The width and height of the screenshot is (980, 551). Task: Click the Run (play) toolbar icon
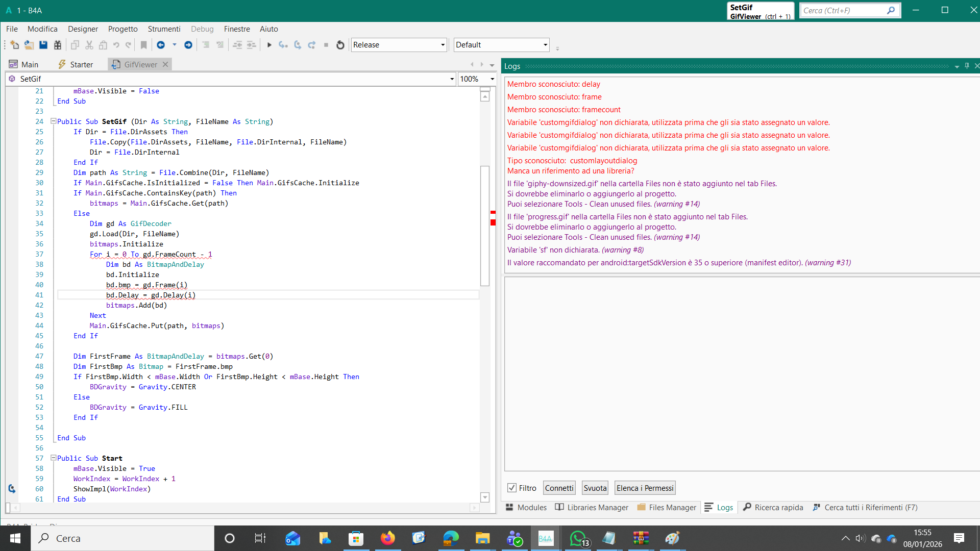(269, 45)
